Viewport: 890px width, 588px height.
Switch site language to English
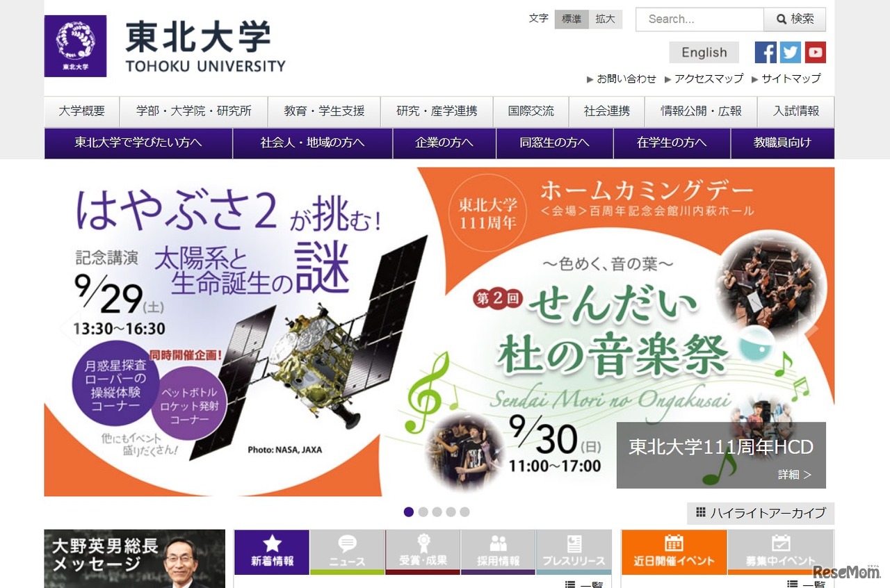(x=704, y=52)
